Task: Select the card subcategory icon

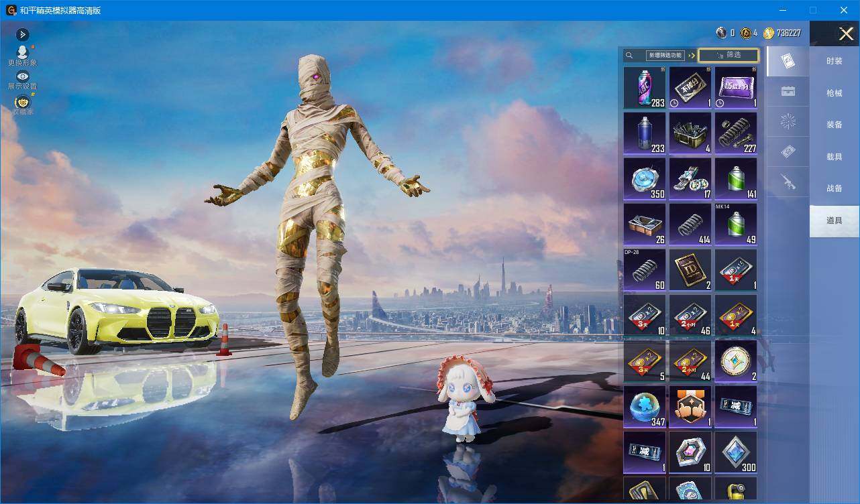Action: point(788,62)
